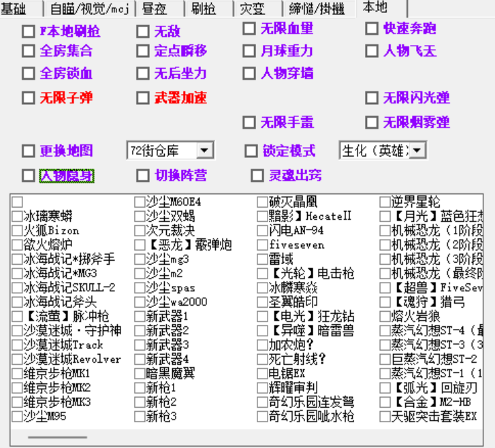Screen dimensions: 495x448
Task: Check 电锯EX in the weapon list
Action: point(262,374)
